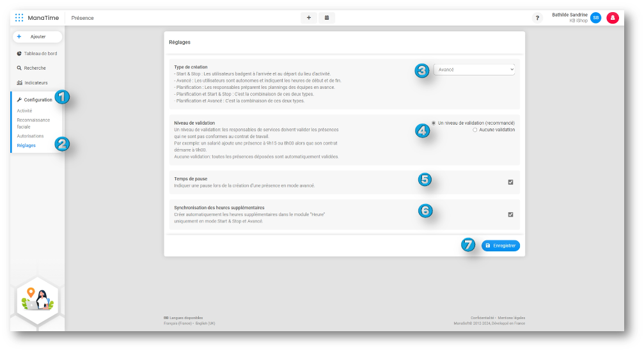The width and height of the screenshot is (644, 351).
Task: Open the help question mark icon
Action: point(537,18)
